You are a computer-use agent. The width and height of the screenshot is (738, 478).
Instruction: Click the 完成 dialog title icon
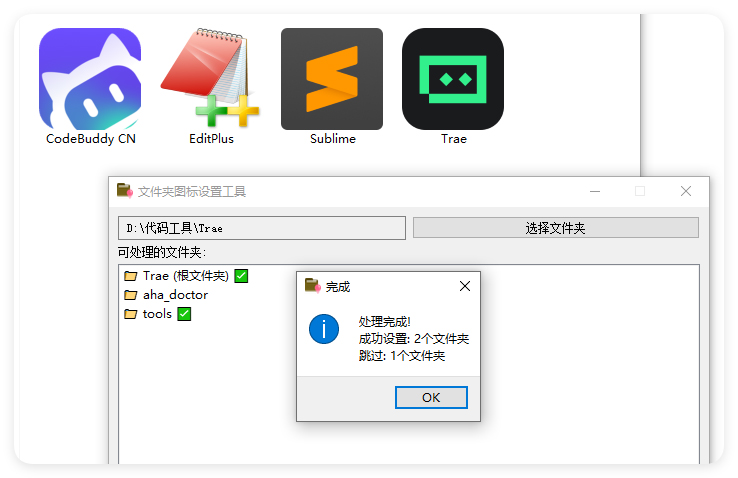point(313,286)
